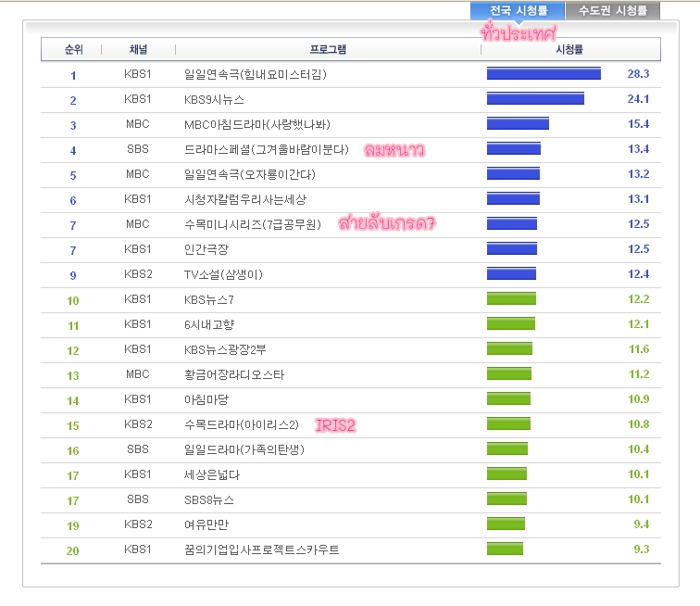Click the rating value 12.1
Viewport: 700px width, 606px height.
(638, 324)
